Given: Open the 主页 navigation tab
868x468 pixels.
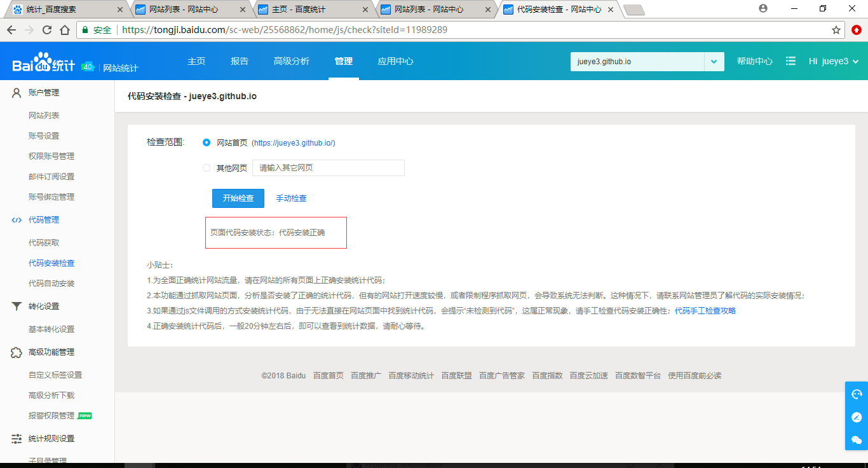Looking at the screenshot, I should [x=196, y=61].
